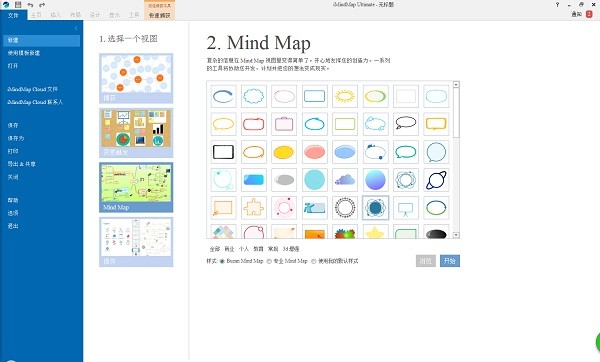Choose the blue cloud outline central idea
Image resolution: width=600 pixels, height=362 pixels.
coord(254,96)
